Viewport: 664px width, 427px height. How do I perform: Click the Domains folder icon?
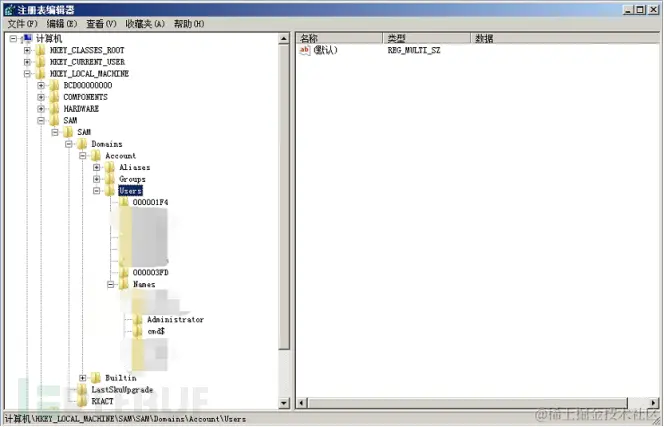click(x=82, y=144)
